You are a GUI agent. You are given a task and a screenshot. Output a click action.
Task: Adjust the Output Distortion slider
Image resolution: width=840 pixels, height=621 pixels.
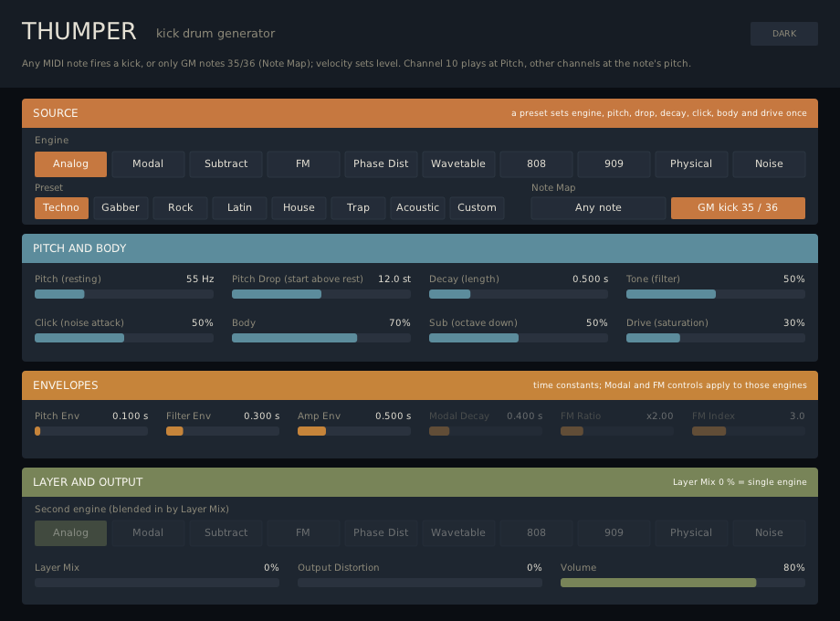click(x=420, y=583)
